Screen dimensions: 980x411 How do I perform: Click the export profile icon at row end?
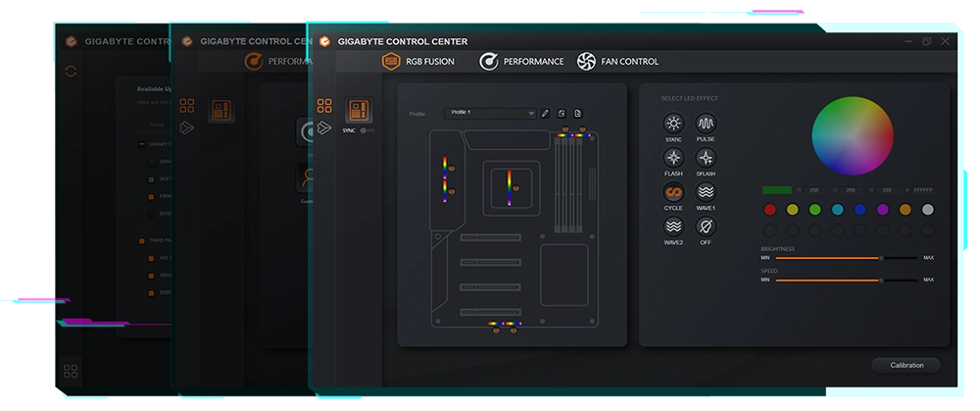pos(577,113)
